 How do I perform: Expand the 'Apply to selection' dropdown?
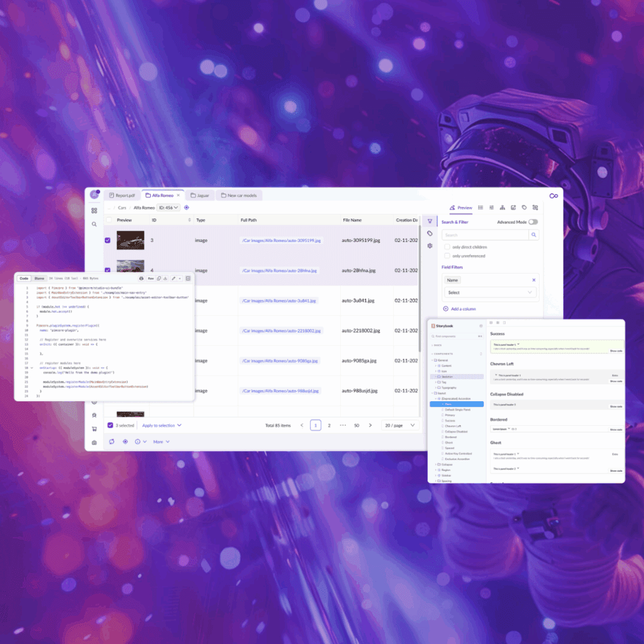(x=162, y=425)
